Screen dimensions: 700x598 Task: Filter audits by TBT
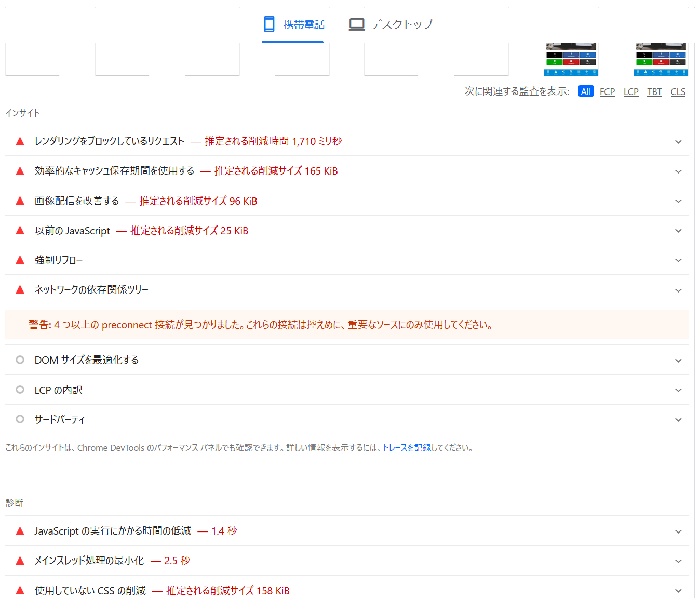[x=654, y=92]
